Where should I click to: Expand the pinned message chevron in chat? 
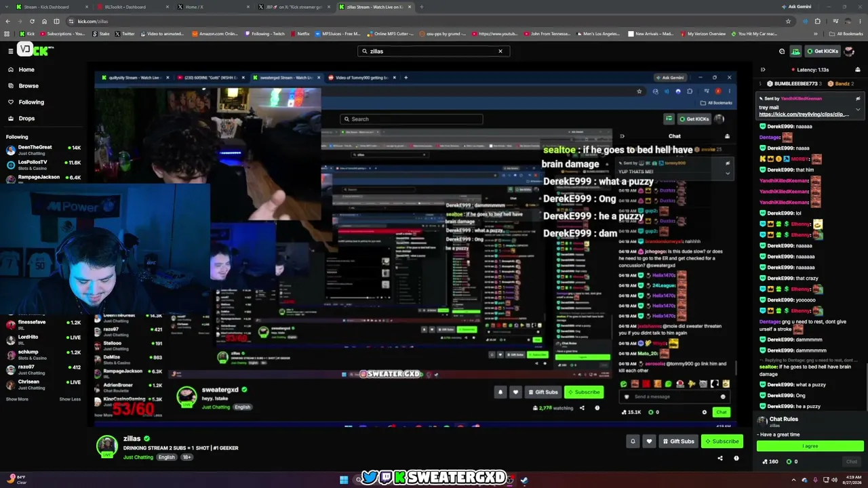pyautogui.click(x=858, y=109)
